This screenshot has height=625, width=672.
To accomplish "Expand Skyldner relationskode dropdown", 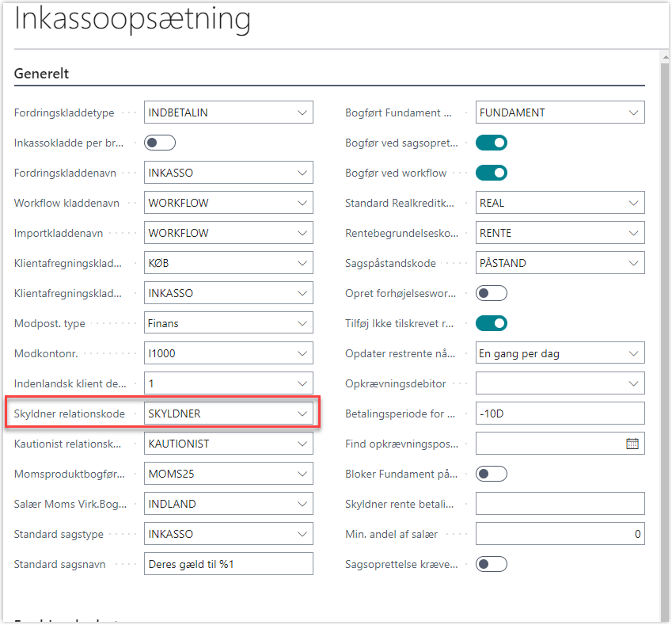I will [302, 413].
